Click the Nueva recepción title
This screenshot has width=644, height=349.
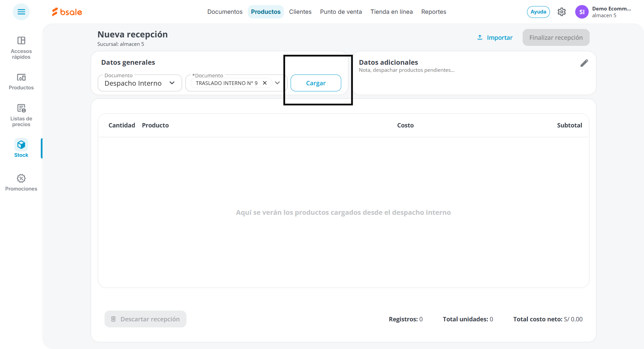tap(133, 34)
